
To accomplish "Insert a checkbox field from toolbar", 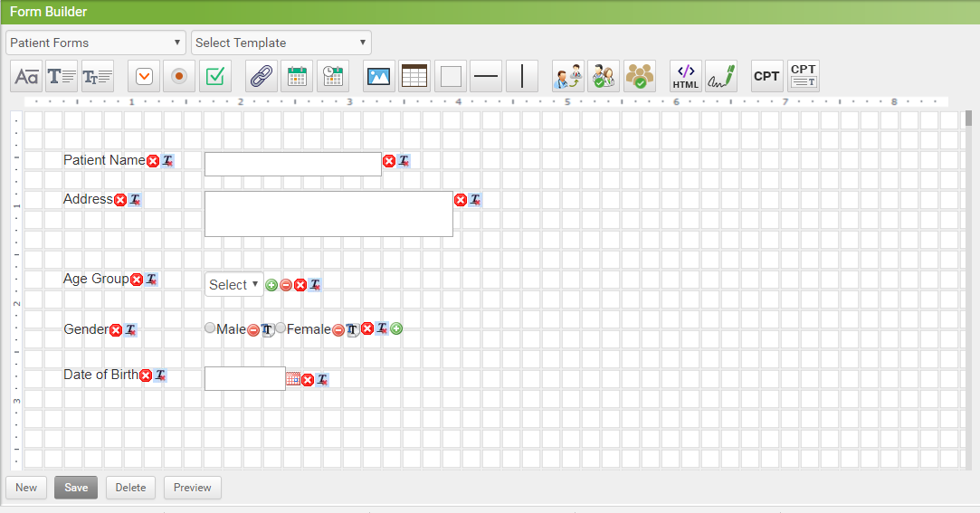I will coord(215,76).
